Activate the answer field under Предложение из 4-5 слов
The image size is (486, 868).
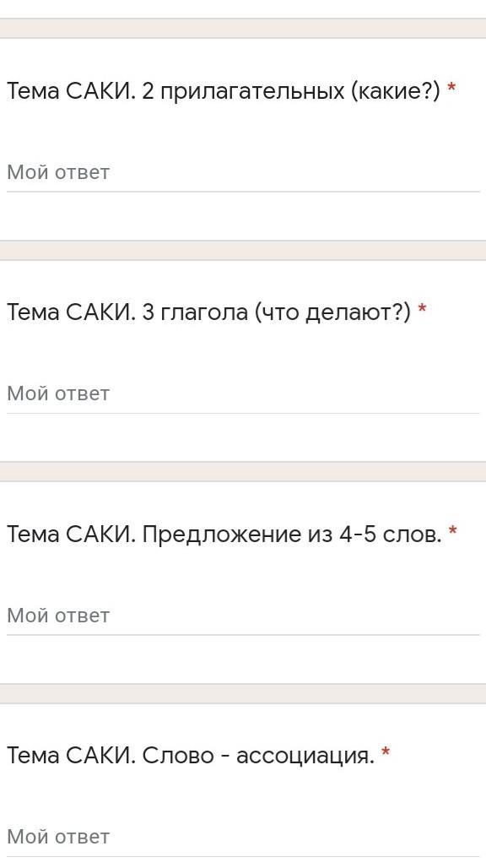pos(243,616)
